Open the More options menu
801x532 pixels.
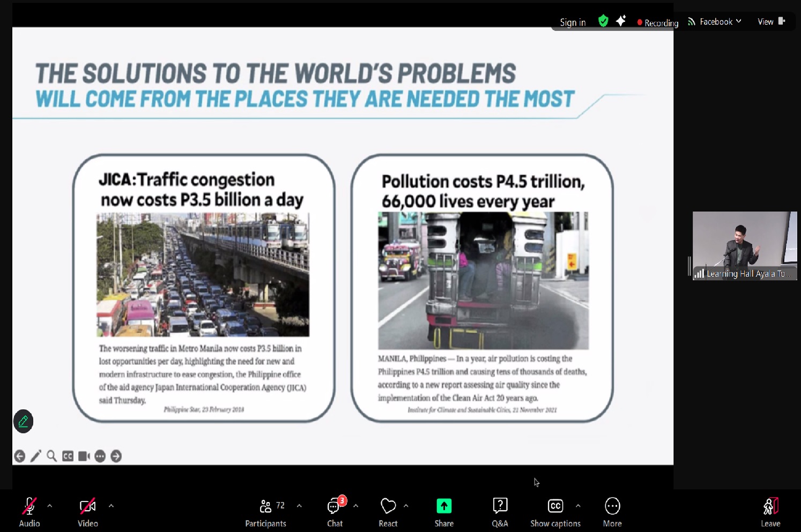click(x=612, y=512)
